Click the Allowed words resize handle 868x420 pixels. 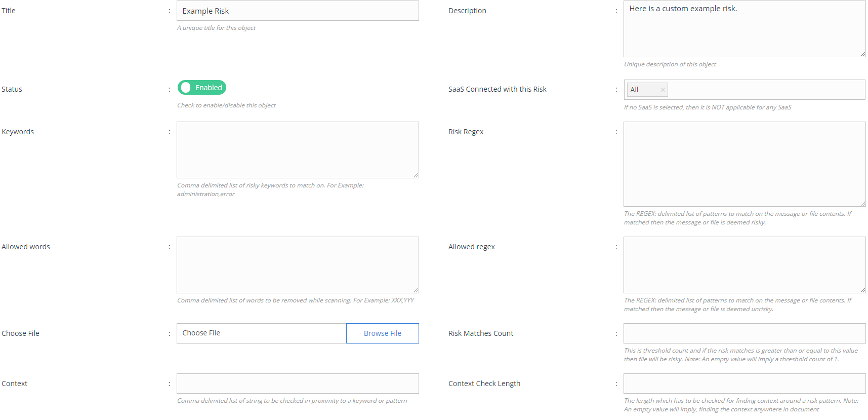[416, 290]
